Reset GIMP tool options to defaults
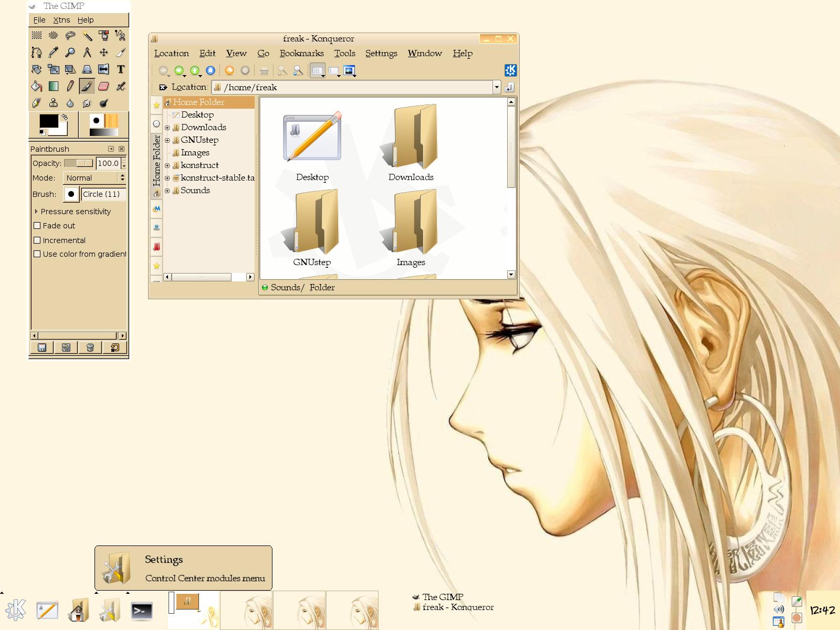The image size is (840, 630). 114,348
